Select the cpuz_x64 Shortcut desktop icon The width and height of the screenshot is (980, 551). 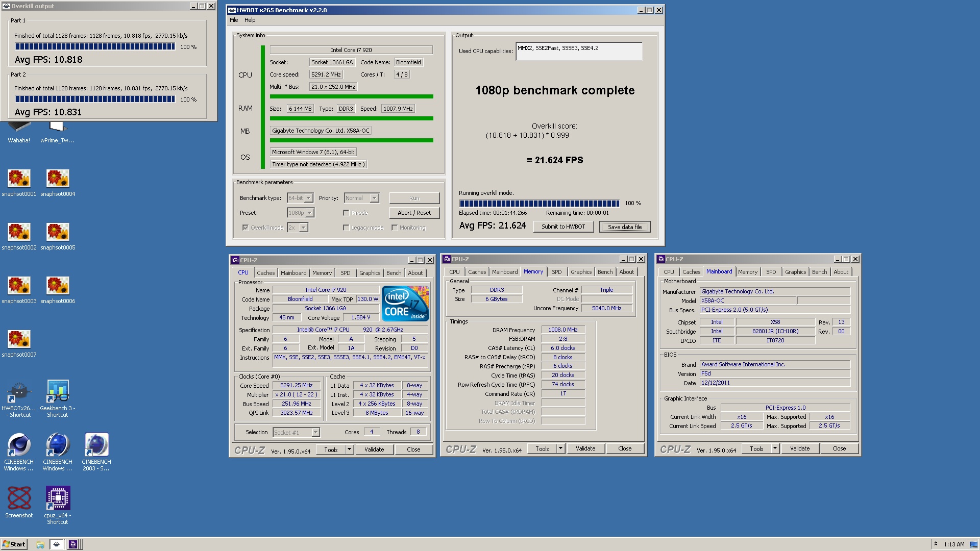pyautogui.click(x=58, y=505)
